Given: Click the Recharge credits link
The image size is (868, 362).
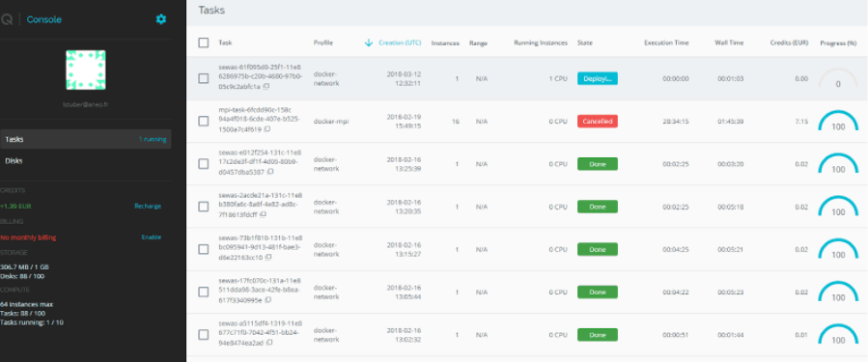Looking at the screenshot, I should (148, 206).
